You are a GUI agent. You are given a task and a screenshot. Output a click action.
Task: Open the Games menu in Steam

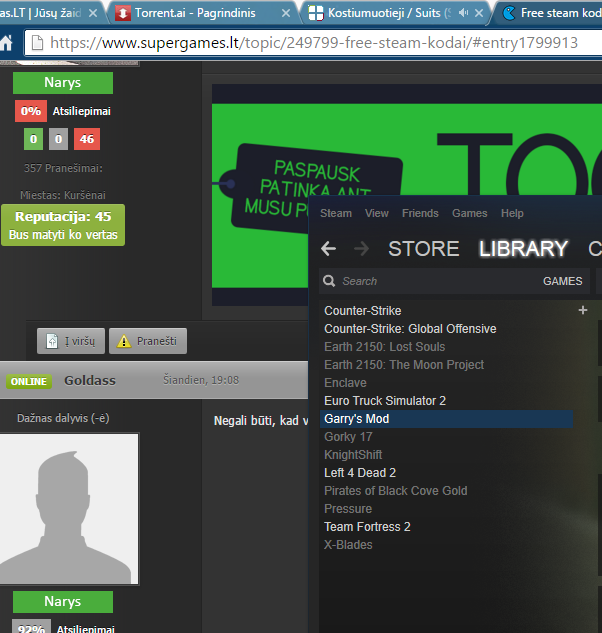coord(470,213)
